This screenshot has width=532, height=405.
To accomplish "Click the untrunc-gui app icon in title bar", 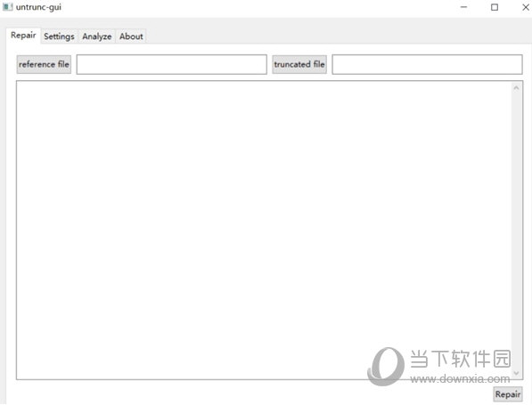I will [7, 7].
